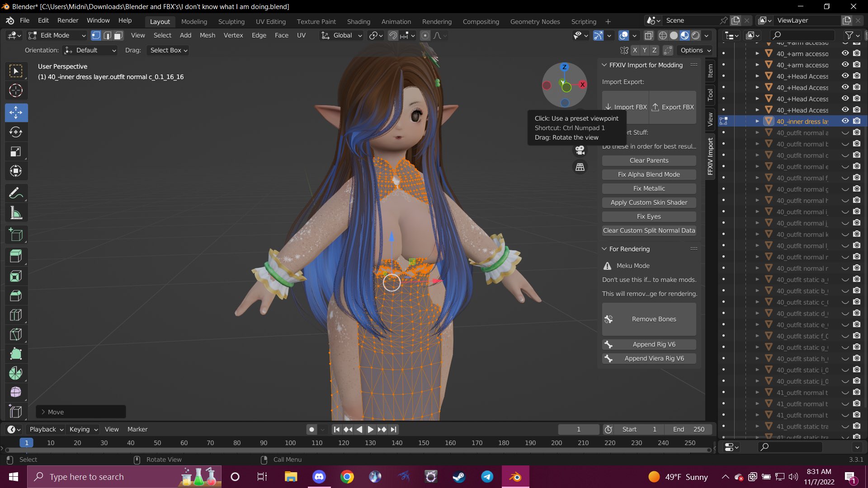
Task: Open Blender from the taskbar
Action: pos(515,477)
